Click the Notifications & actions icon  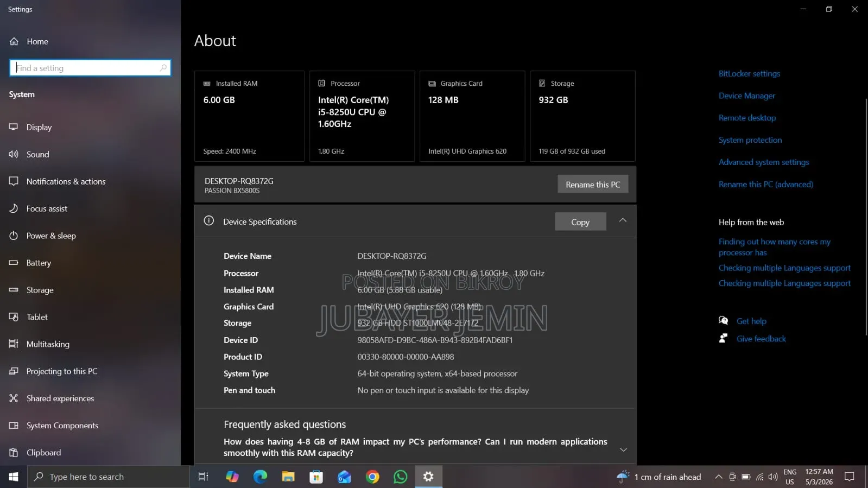pyautogui.click(x=14, y=181)
